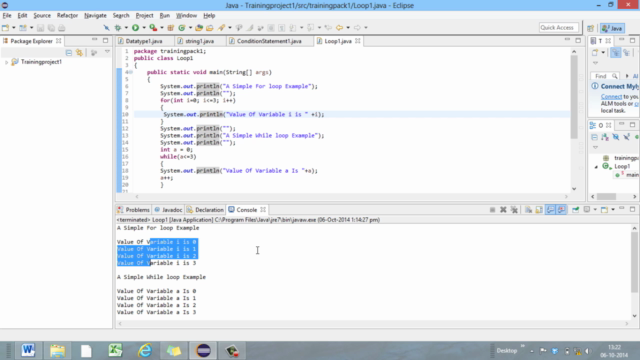Click the Run Last Tool icon
Viewport: 640px width, 360px height.
click(x=153, y=28)
